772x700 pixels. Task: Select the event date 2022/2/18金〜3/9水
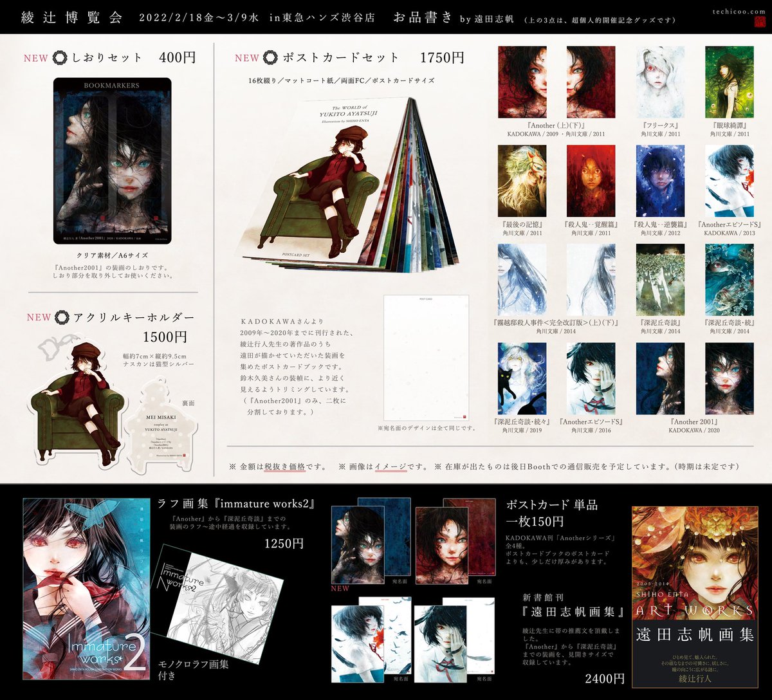[199, 17]
